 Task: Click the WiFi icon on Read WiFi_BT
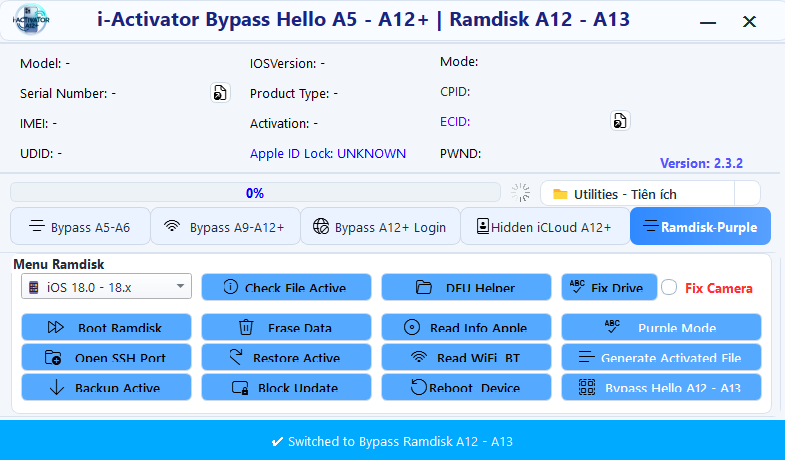pyautogui.click(x=419, y=357)
